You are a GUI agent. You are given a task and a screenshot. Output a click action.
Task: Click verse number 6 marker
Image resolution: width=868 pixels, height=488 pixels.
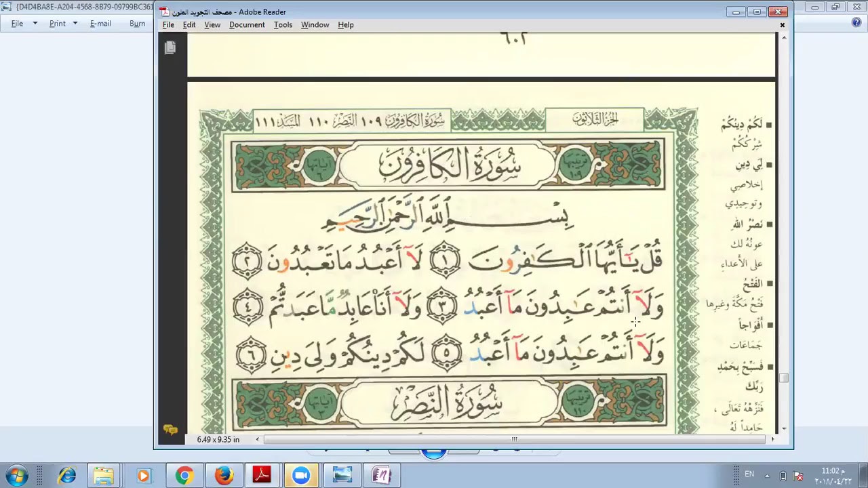(251, 354)
